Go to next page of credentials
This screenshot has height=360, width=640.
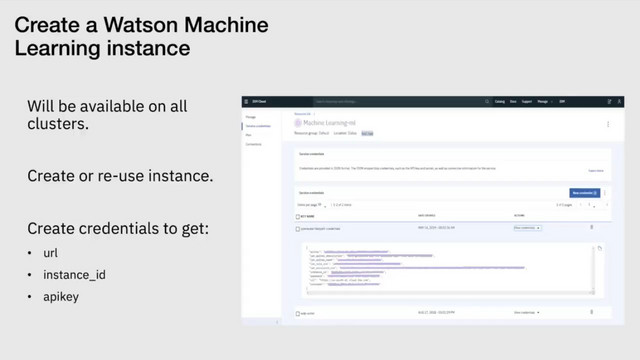coord(607,205)
